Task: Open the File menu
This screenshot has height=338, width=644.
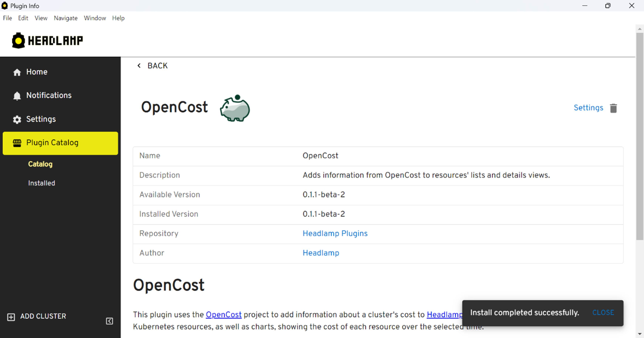Action: (7, 18)
